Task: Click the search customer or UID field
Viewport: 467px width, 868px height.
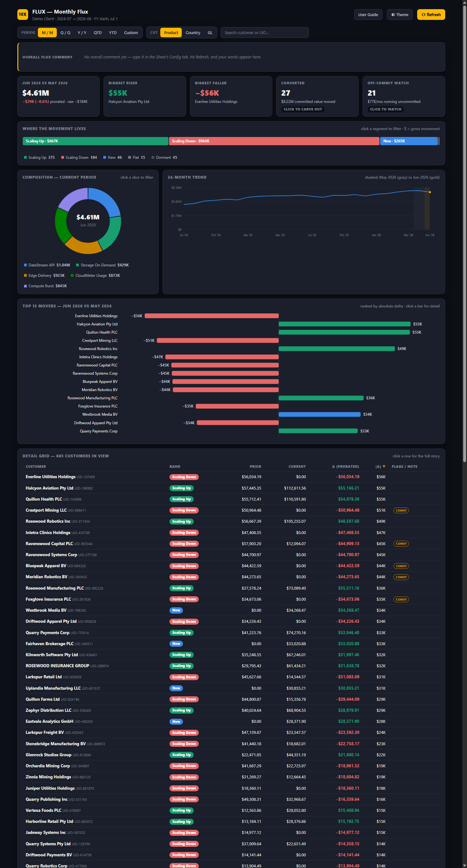Action: click(x=264, y=33)
